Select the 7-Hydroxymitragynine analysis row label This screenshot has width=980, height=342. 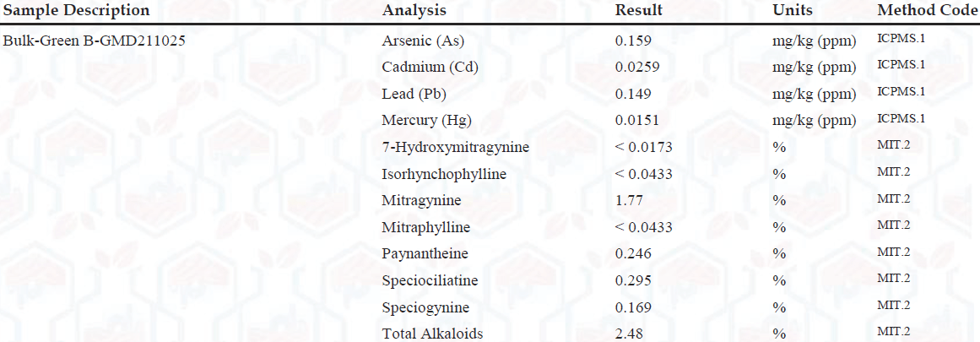point(455,147)
